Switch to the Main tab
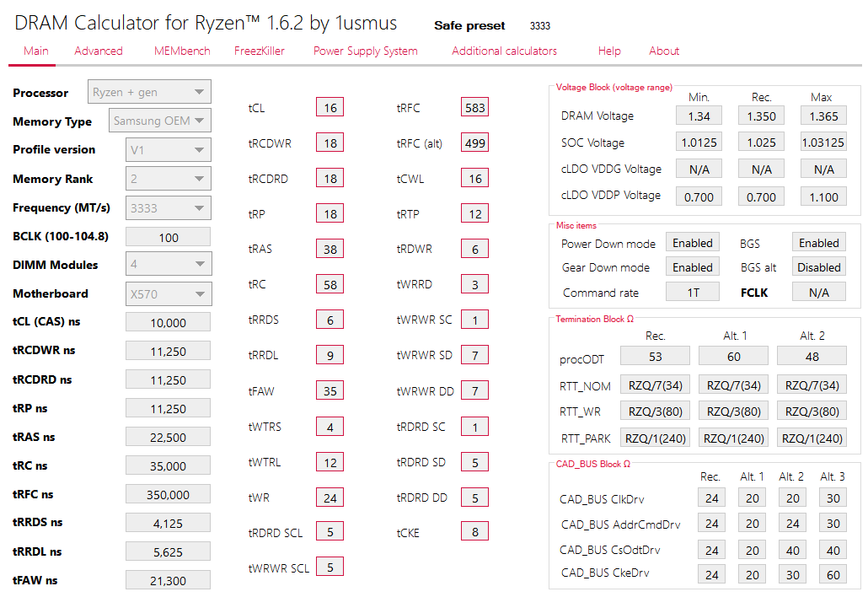This screenshot has width=868, height=597. coord(36,51)
